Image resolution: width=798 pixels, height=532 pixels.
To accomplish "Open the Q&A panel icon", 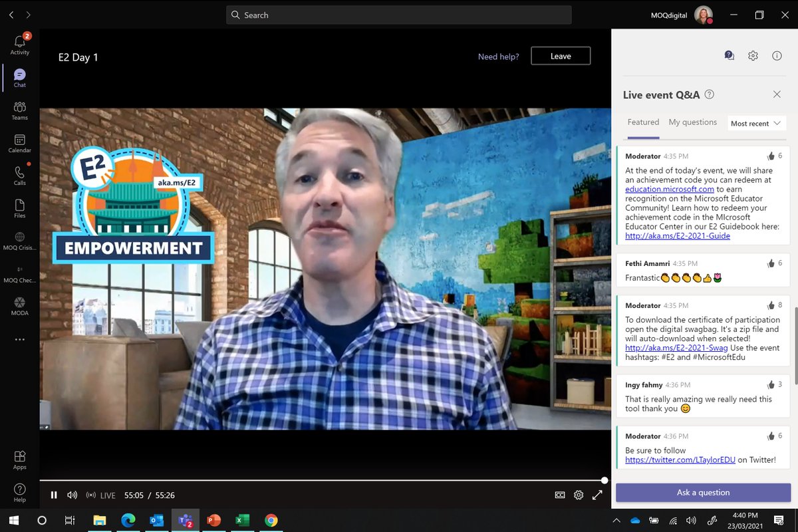I will point(730,56).
